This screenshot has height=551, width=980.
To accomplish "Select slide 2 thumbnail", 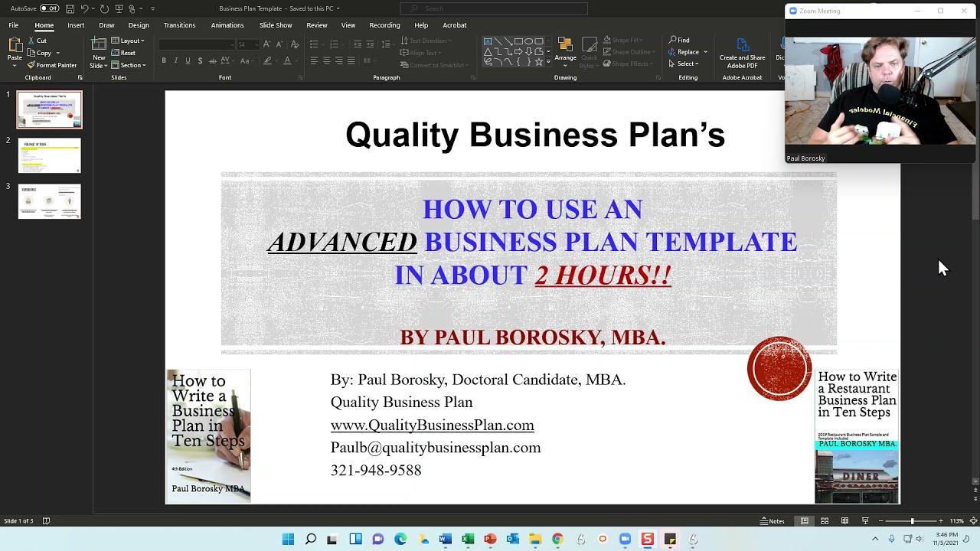I will (x=50, y=155).
